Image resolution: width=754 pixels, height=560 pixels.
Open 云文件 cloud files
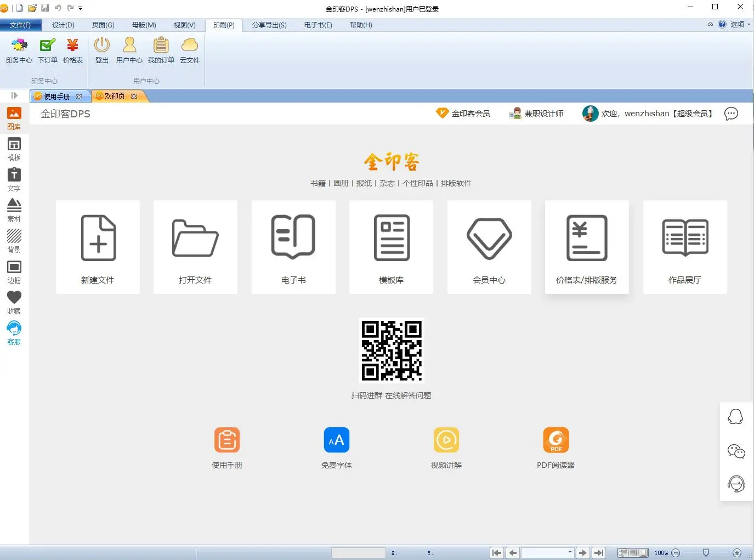[190, 50]
